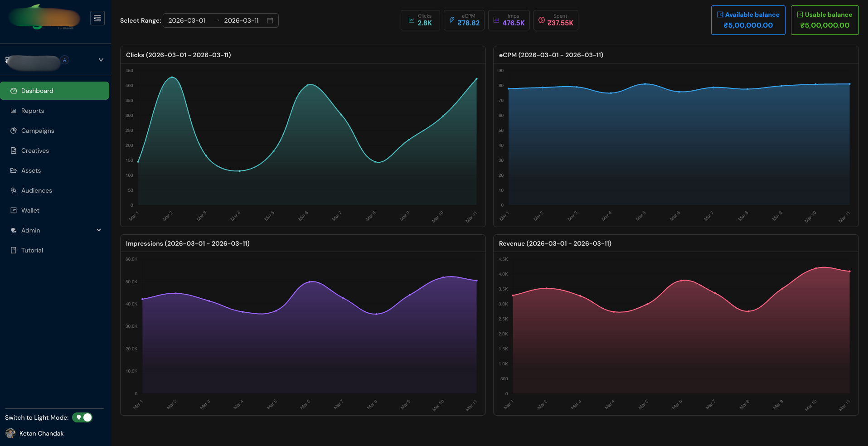The image size is (868, 446).
Task: Click the end date 2026-03-11 field
Action: click(241, 20)
